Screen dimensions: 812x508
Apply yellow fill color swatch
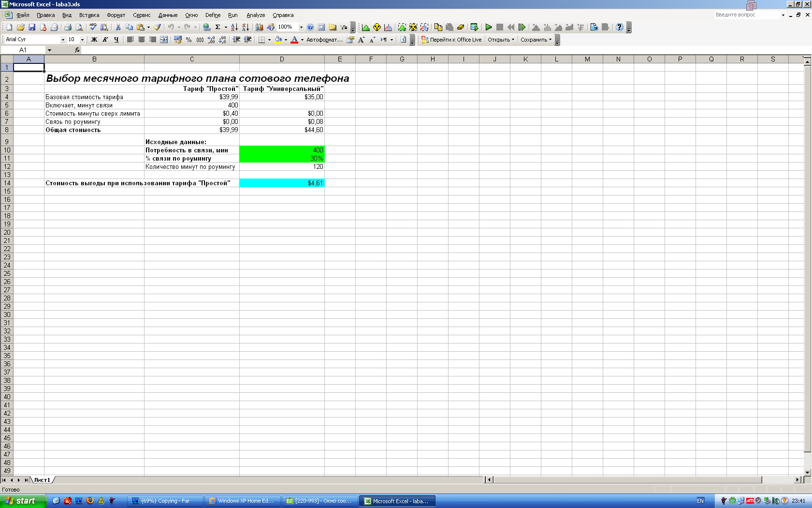pyautogui.click(x=278, y=40)
